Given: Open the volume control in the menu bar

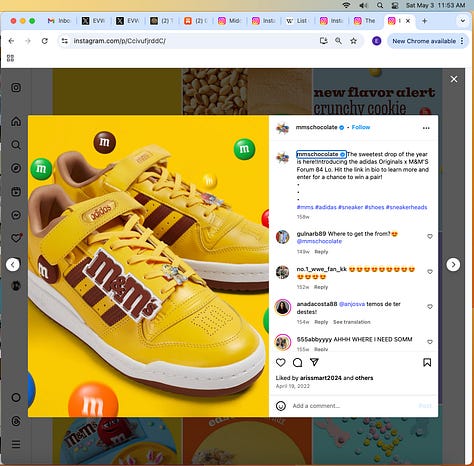Looking at the screenshot, I should click(363, 5).
